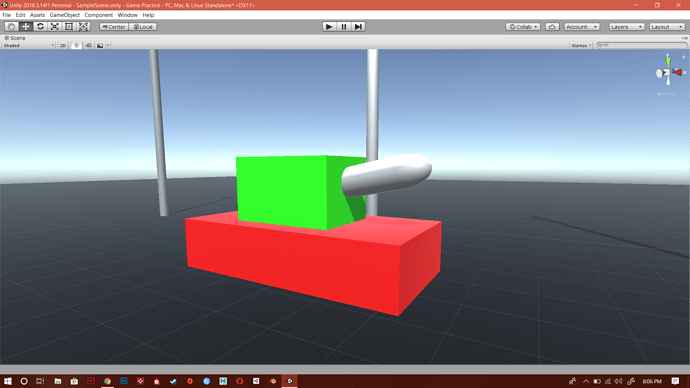Click the red X axis cone of gizmo
Screen dimensions: 690x388
(x=678, y=72)
